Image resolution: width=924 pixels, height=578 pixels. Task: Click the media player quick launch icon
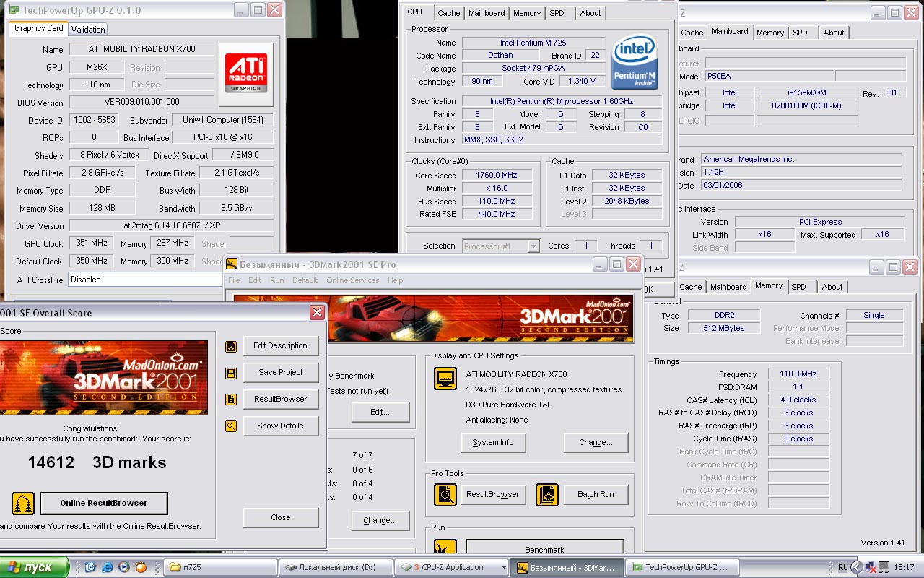124,567
